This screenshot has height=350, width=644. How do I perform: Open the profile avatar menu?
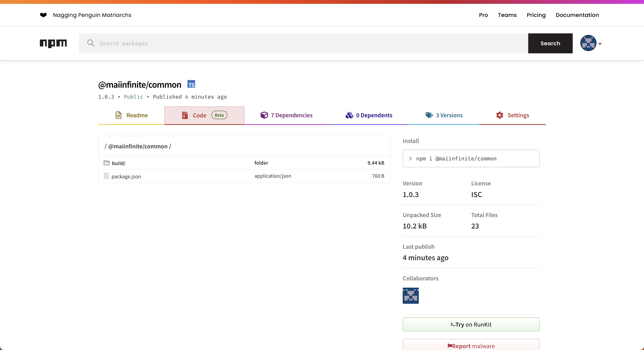(588, 43)
